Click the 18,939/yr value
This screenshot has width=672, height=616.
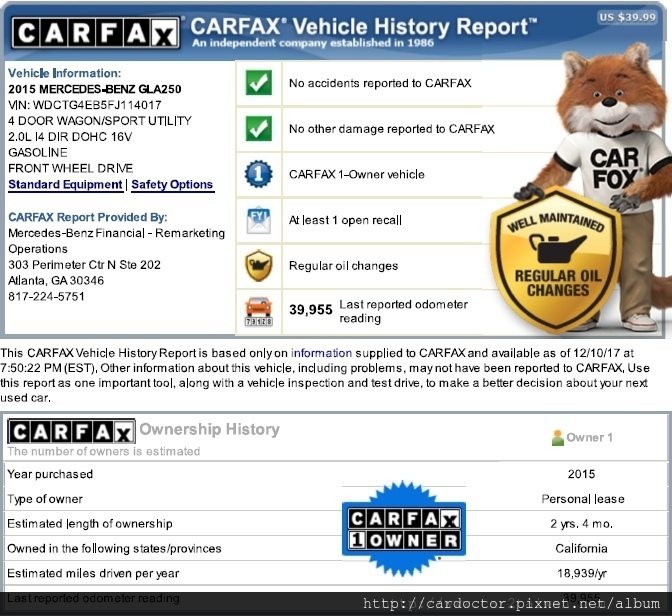[x=582, y=574]
